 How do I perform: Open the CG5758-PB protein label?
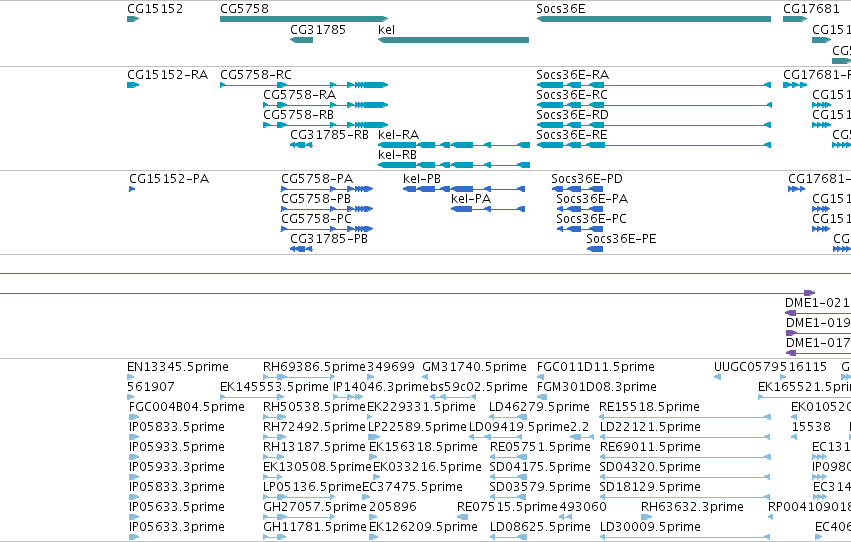coord(316,199)
